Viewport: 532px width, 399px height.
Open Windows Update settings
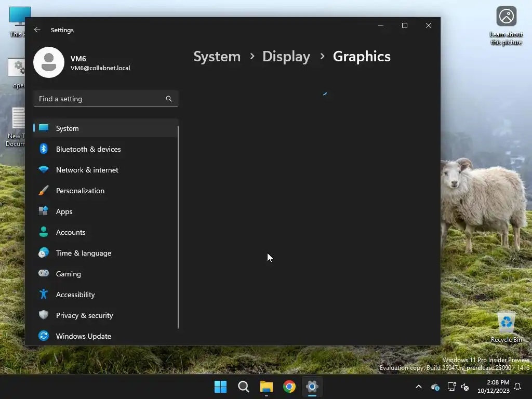click(x=106, y=336)
